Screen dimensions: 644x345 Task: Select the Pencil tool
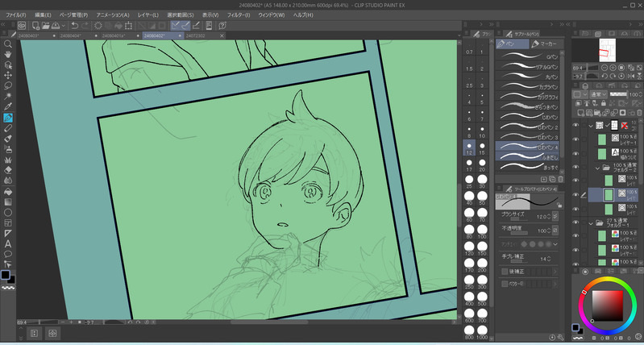[7, 128]
